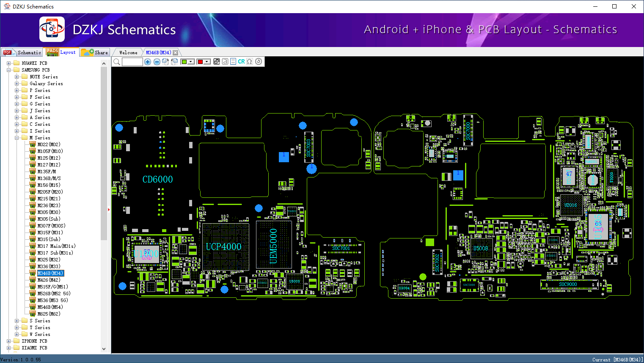Click the blue stacked-bars toolbar icon
This screenshot has height=363, width=644.
click(x=233, y=62)
